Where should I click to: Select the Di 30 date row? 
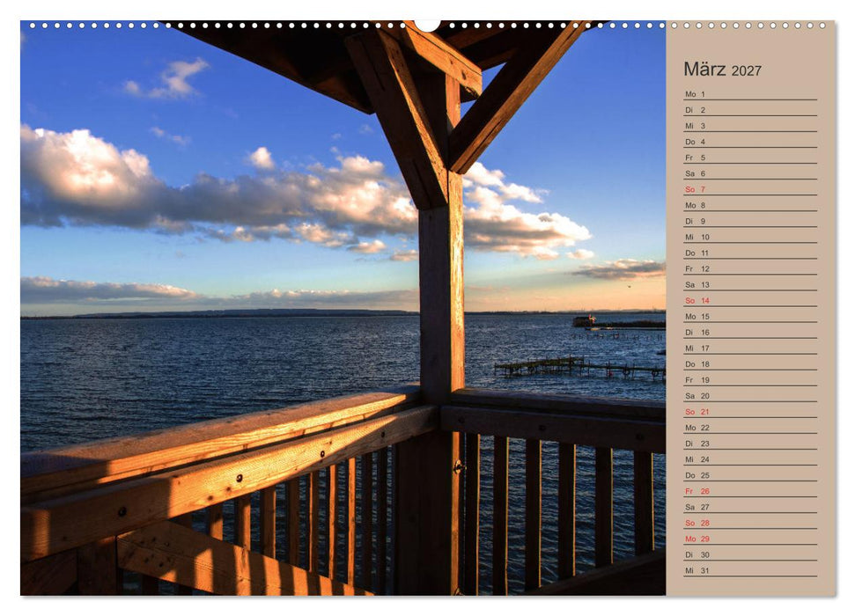[x=750, y=554]
